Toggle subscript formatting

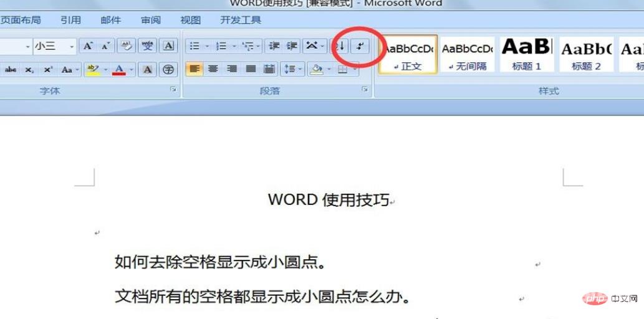29,70
